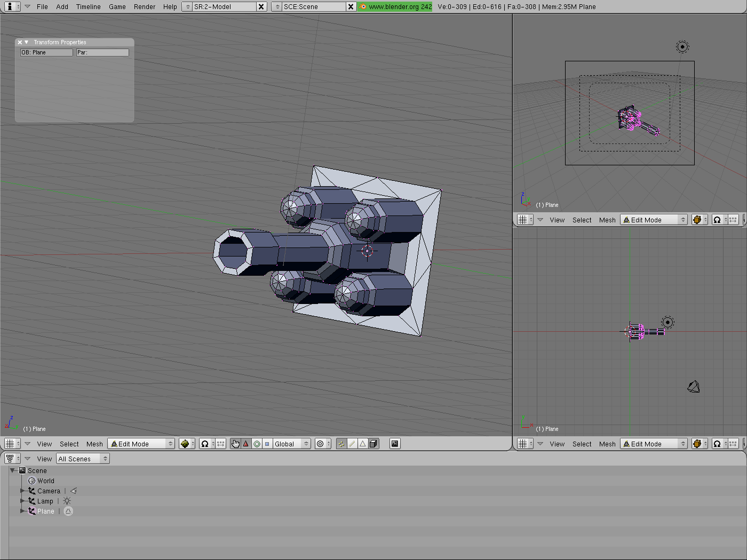Open the All Scenes dropdown in the outliner
The image size is (747, 560).
pyautogui.click(x=83, y=459)
